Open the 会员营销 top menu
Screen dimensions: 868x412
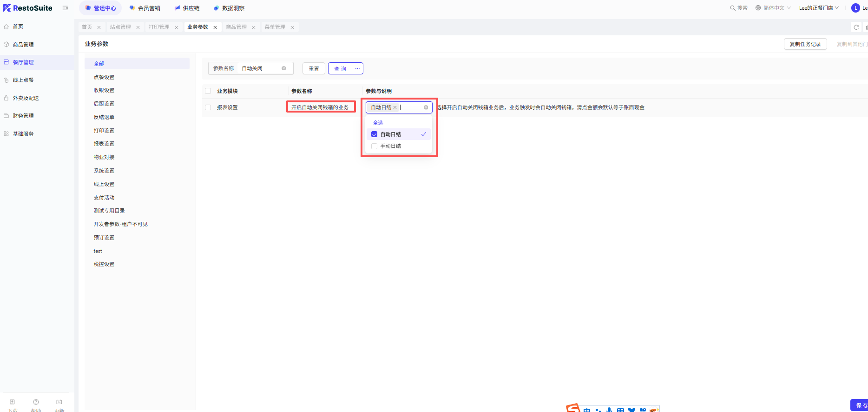[145, 8]
